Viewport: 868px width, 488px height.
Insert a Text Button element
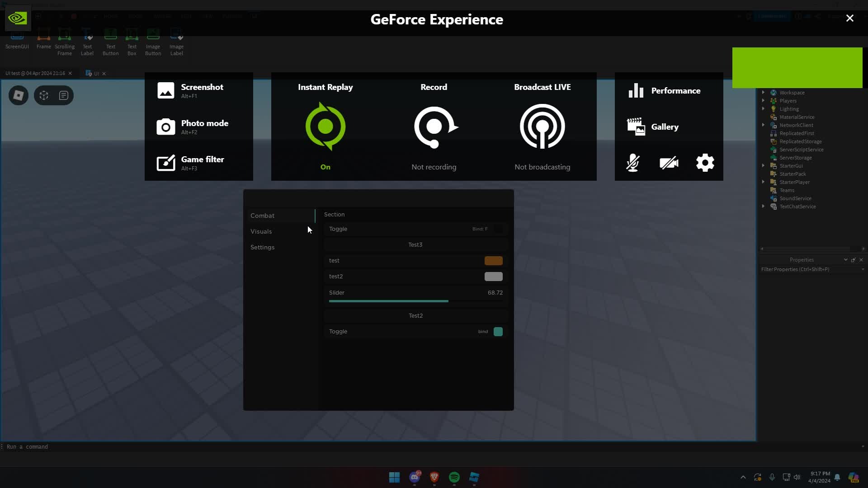coord(110,41)
